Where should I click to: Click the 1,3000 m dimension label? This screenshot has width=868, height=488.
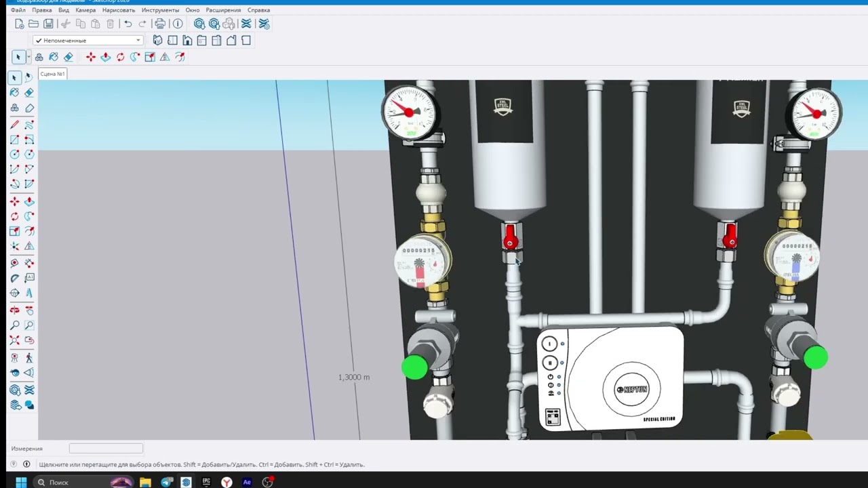pos(354,377)
